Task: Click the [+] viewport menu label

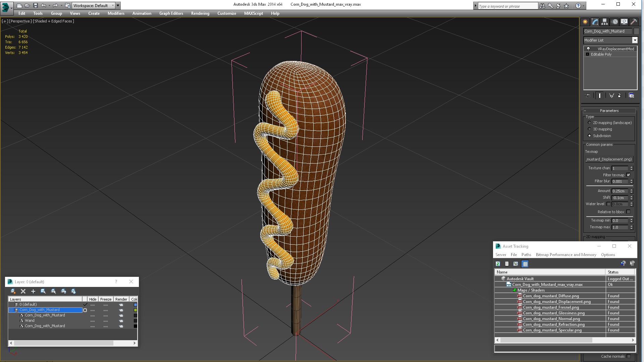Action: tap(5, 21)
